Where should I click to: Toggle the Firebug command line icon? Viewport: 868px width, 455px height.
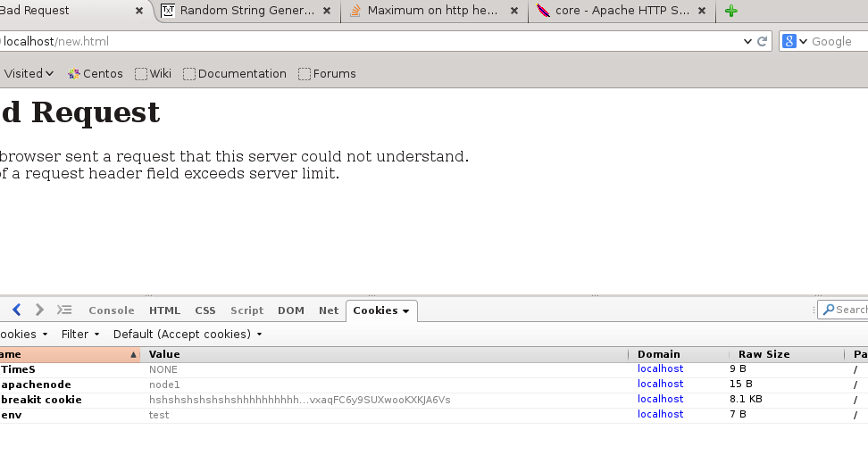pyautogui.click(x=64, y=310)
